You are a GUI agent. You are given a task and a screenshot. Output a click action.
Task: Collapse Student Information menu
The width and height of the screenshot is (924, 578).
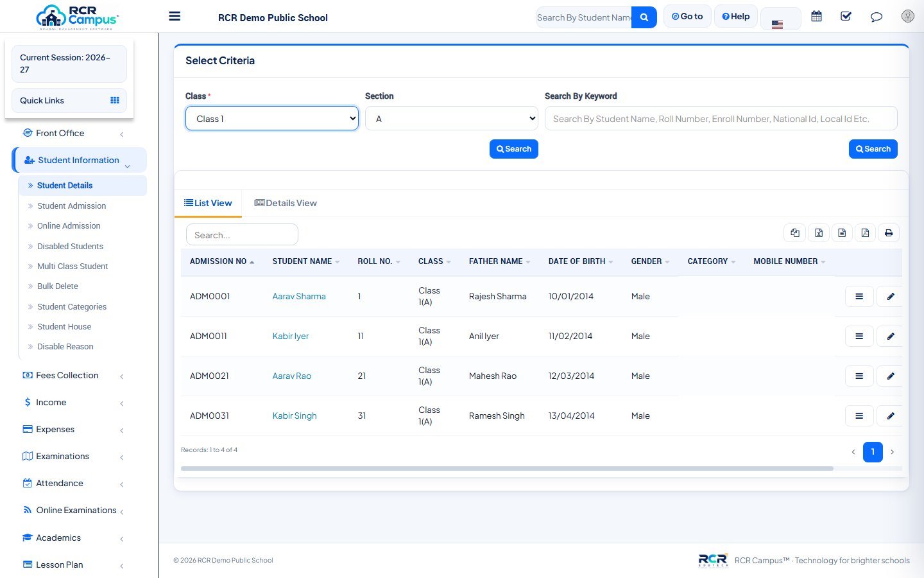80,161
